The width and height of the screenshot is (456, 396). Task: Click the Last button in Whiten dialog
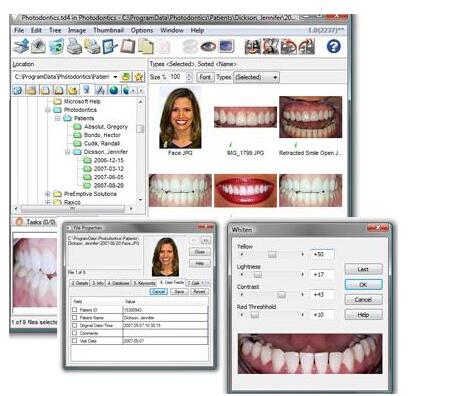(x=363, y=269)
